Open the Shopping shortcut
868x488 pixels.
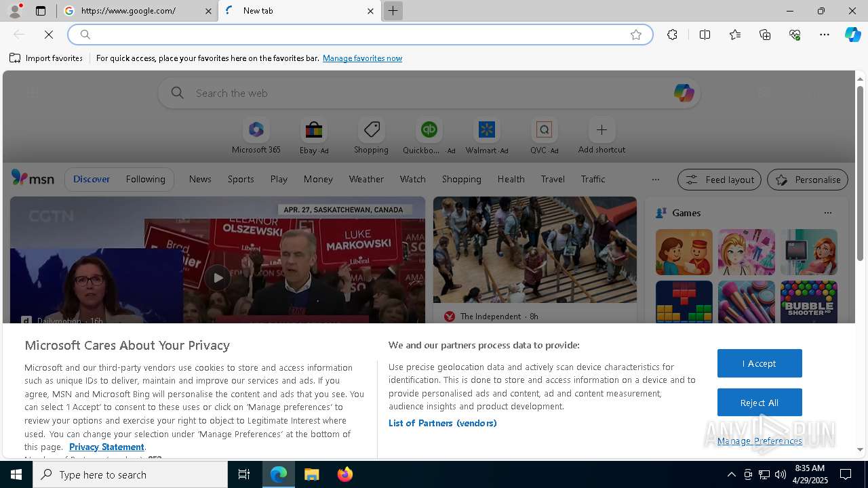point(371,136)
